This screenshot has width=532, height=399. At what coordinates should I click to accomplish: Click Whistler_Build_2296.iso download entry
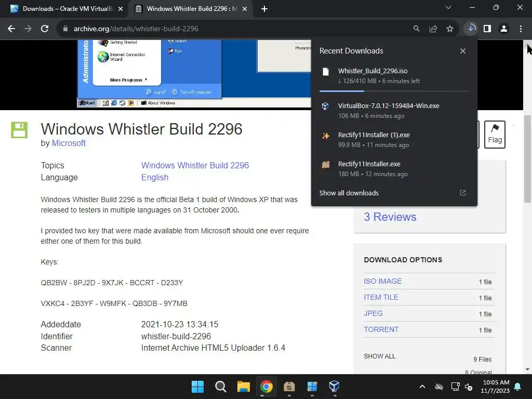click(394, 76)
